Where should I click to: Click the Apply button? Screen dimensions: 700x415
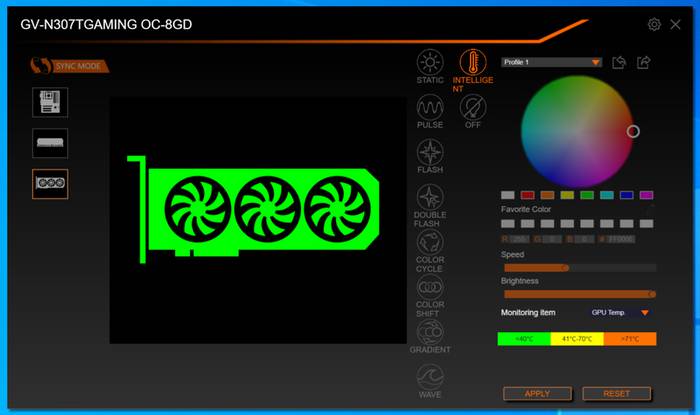(537, 394)
